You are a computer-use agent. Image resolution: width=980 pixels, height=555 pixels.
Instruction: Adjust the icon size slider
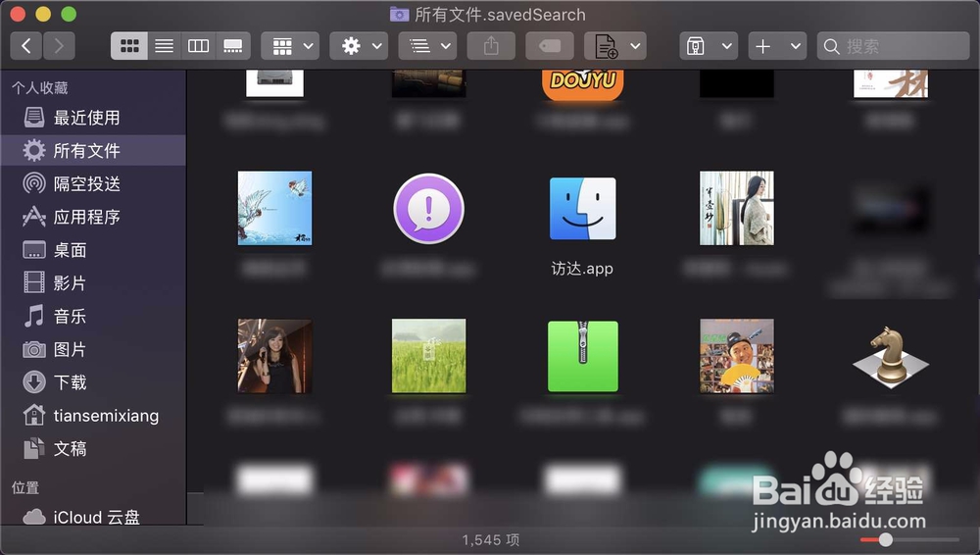coord(885,539)
